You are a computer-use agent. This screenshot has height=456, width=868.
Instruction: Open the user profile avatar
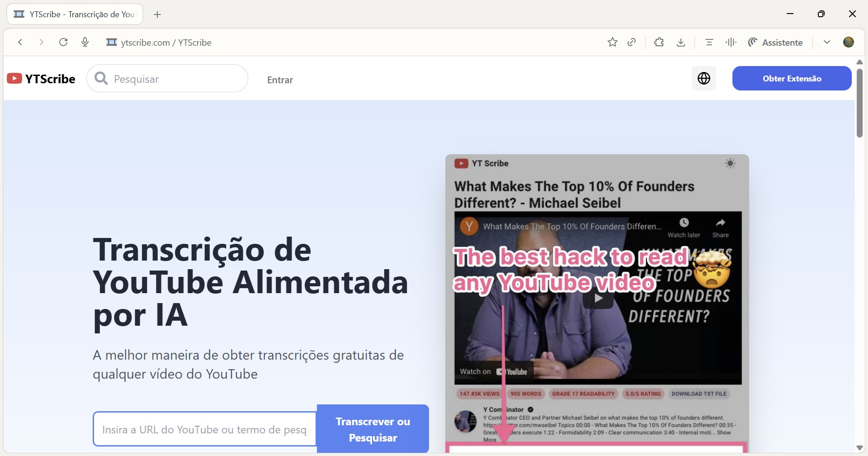tap(849, 42)
